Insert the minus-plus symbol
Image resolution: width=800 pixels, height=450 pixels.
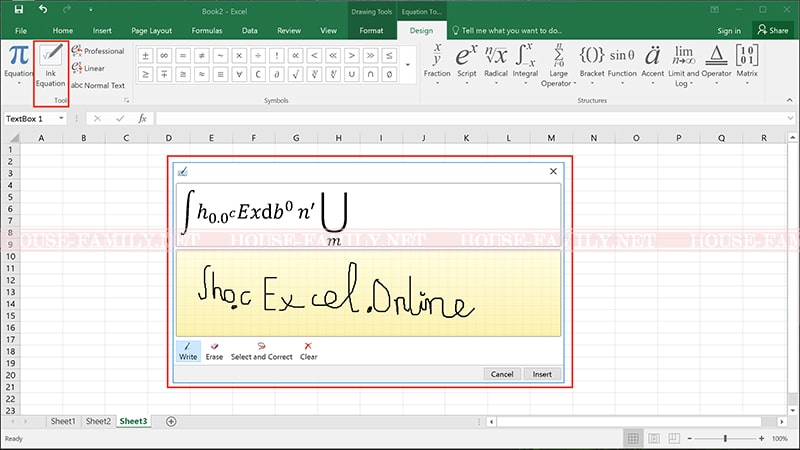pyautogui.click(x=164, y=74)
